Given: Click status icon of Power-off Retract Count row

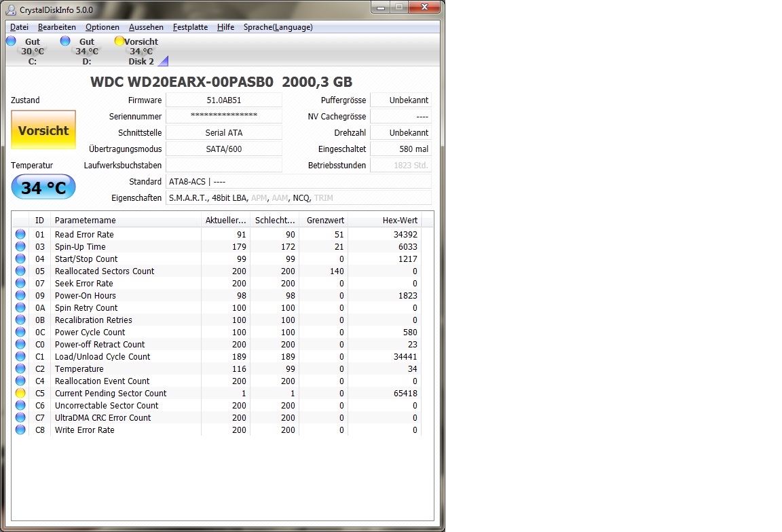Looking at the screenshot, I should tap(20, 344).
